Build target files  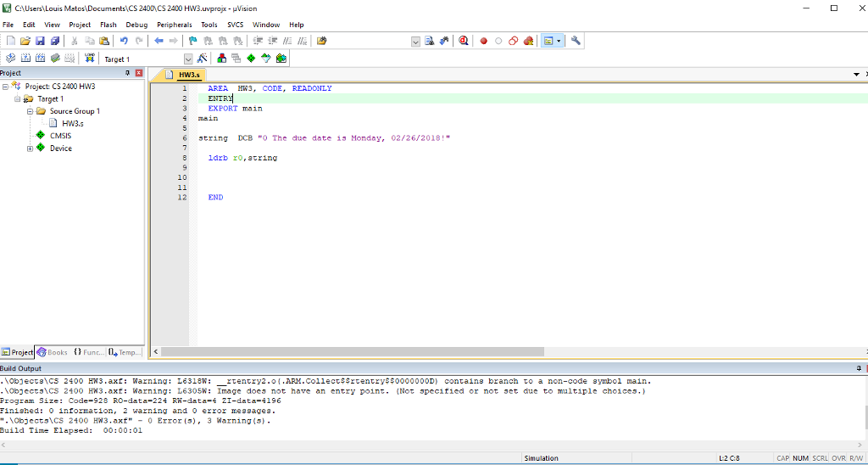click(25, 59)
